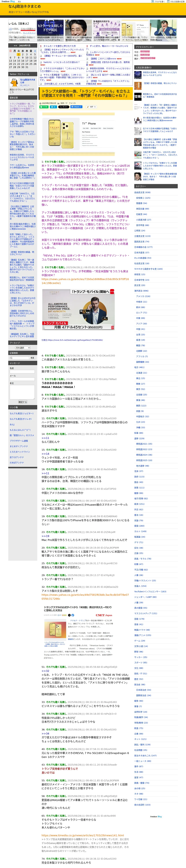Open category 選挙 (229)
186x868 pixels.
(x=139, y=438)
